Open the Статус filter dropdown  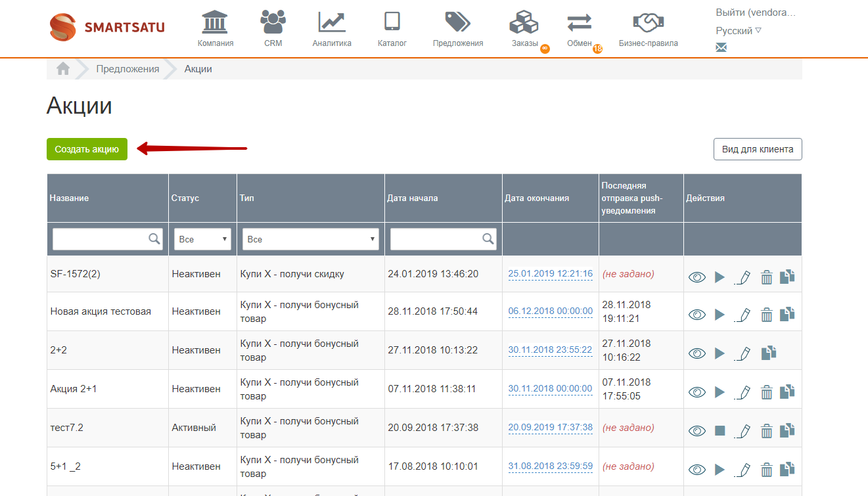(203, 239)
